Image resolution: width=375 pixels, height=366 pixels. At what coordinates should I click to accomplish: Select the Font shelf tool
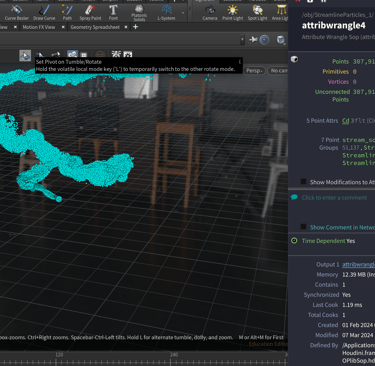tap(113, 12)
